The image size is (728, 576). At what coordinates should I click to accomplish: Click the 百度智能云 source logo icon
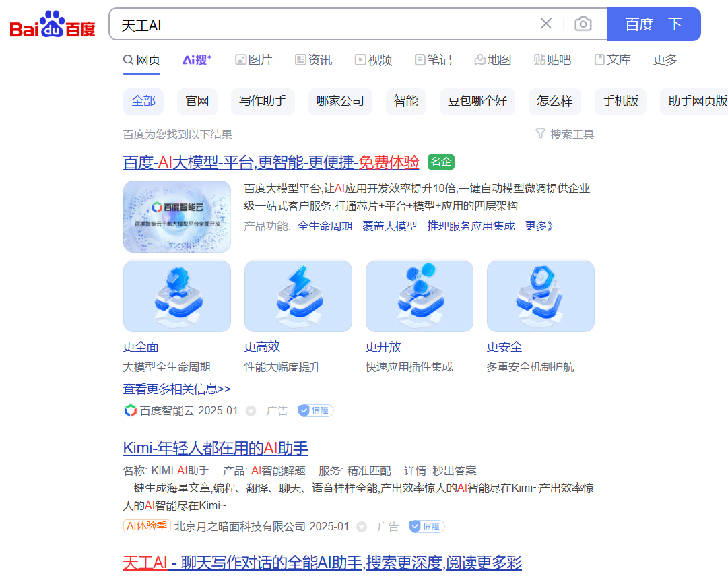click(130, 411)
